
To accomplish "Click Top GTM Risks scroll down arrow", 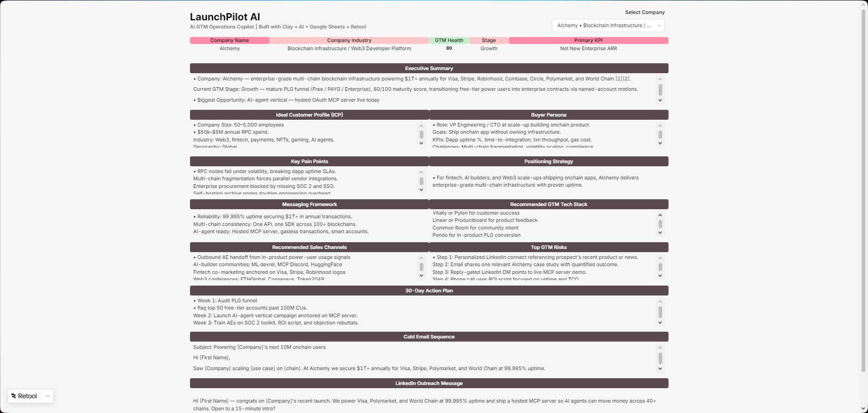I will click(x=660, y=276).
